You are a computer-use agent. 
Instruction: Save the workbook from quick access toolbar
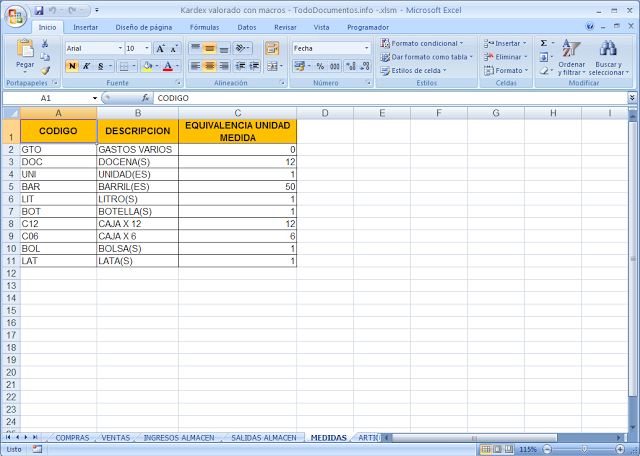pos(39,10)
